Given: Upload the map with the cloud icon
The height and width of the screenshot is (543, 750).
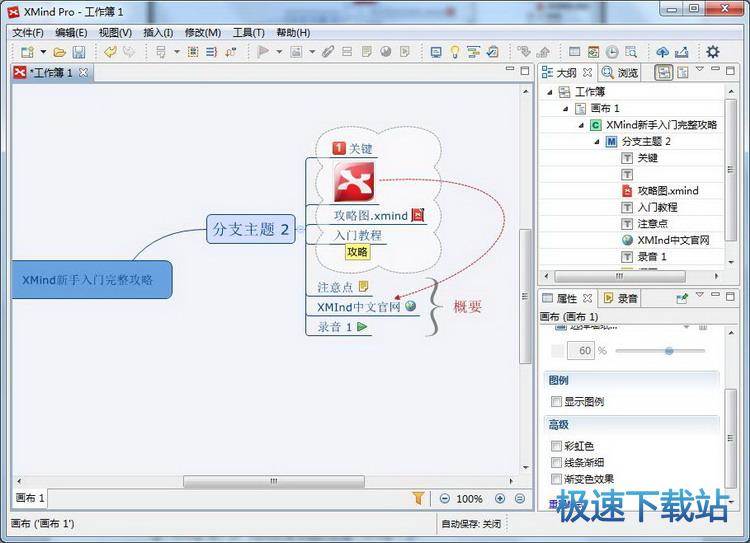Looking at the screenshot, I should tap(662, 52).
